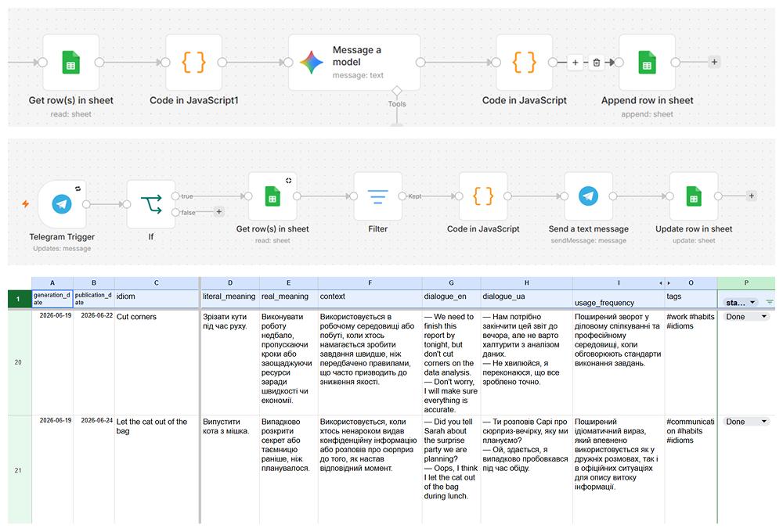Click the usage_frequency header cell
Viewport: 783px width, 532px height.
coord(619,299)
